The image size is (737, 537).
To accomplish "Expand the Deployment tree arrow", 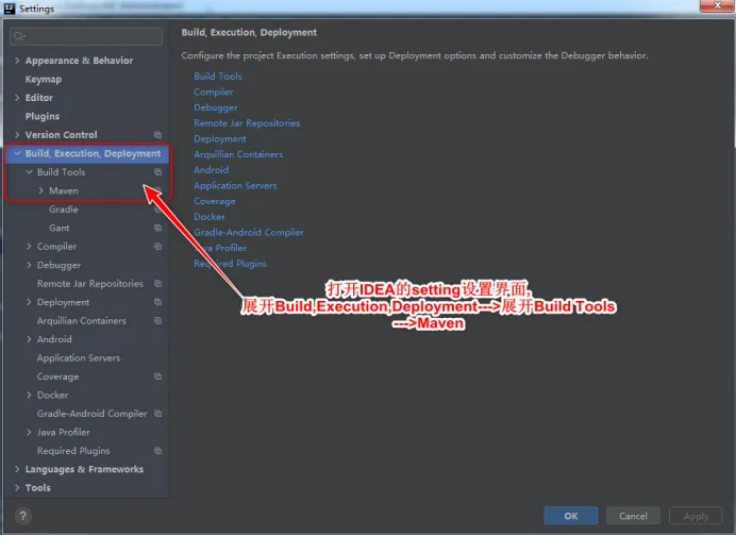I will 29,302.
